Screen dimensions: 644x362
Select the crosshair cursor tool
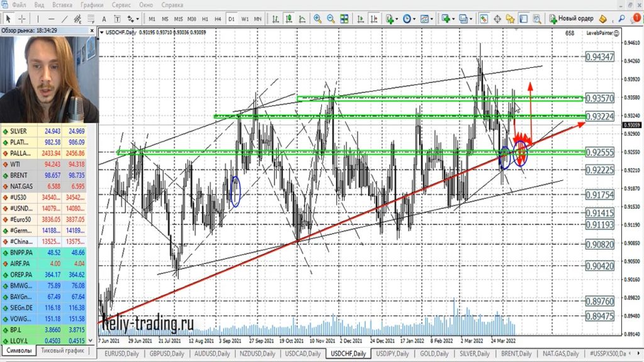(22, 19)
